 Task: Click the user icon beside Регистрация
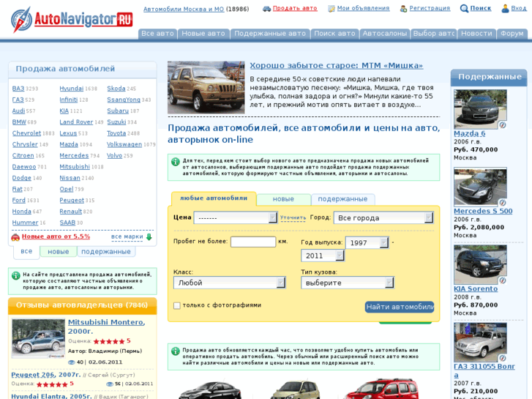(403, 9)
